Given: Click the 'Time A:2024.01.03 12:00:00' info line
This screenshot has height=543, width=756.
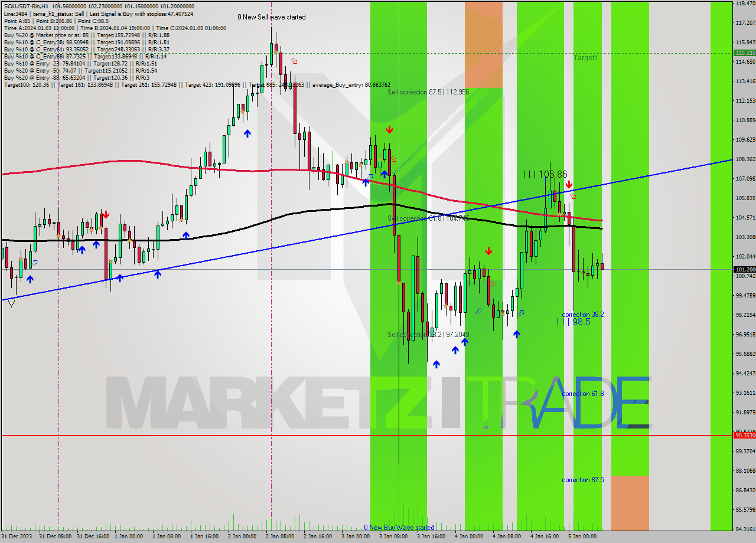Looking at the screenshot, I should pos(115,28).
